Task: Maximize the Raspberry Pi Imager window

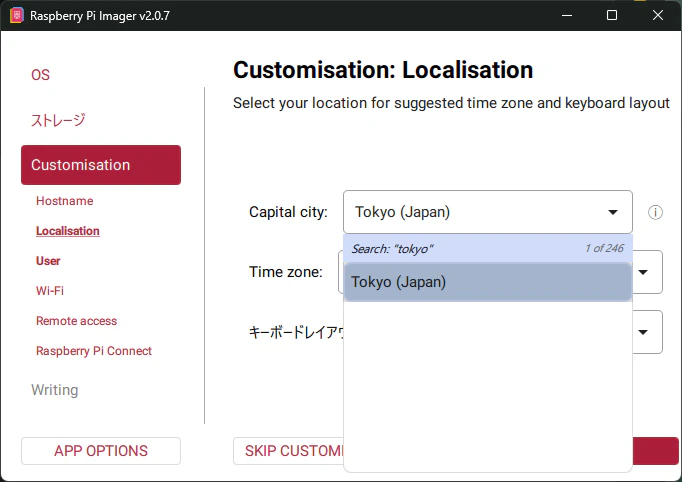Action: tap(612, 15)
